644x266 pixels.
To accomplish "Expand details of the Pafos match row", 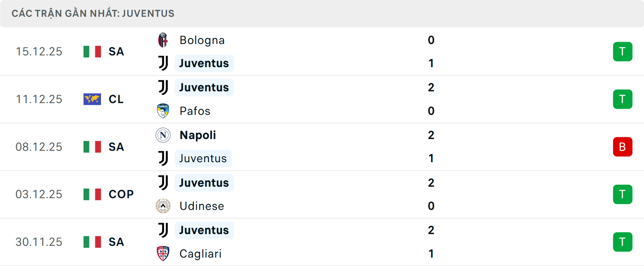I will click(x=322, y=99).
